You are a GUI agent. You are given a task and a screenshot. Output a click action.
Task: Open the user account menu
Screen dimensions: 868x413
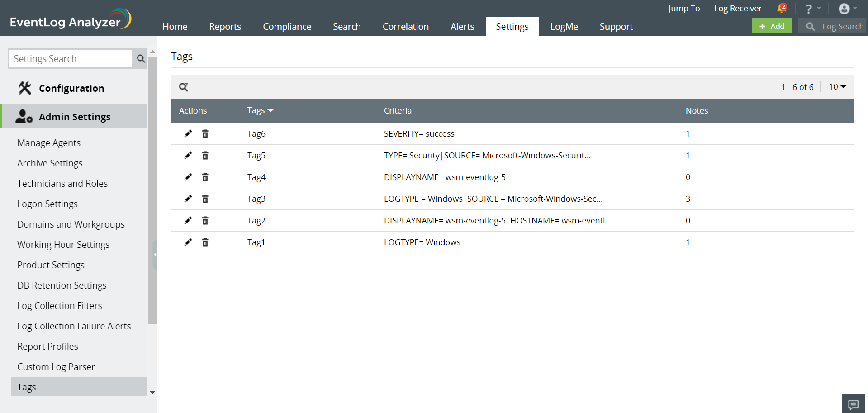coord(848,9)
